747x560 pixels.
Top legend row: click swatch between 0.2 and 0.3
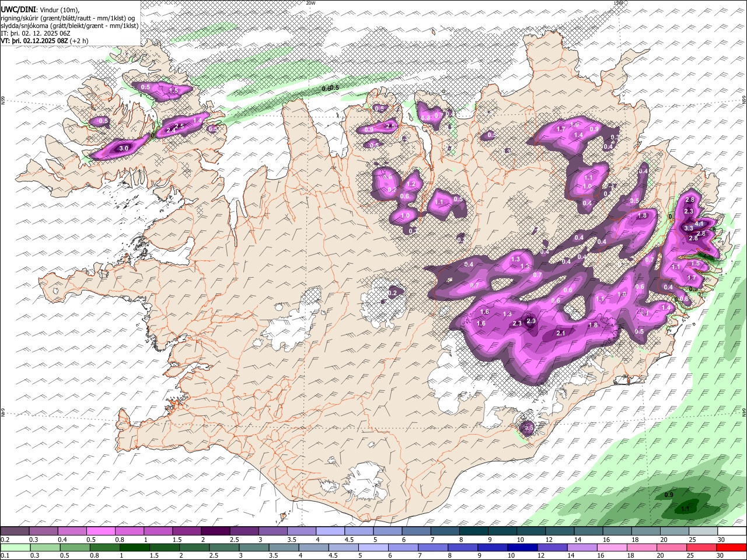click(15, 531)
